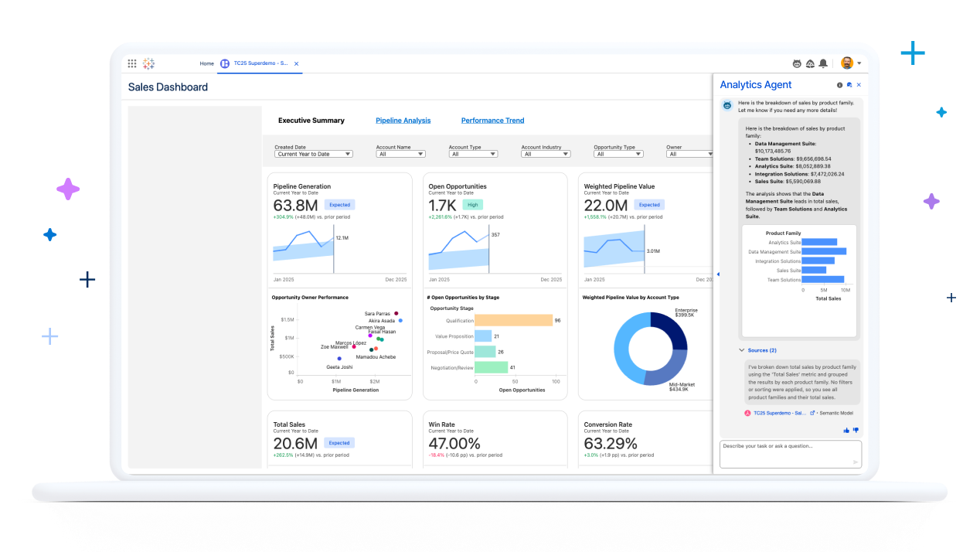Screen dimensions: 980x552
Task: Open the notifications bell
Action: tap(823, 63)
